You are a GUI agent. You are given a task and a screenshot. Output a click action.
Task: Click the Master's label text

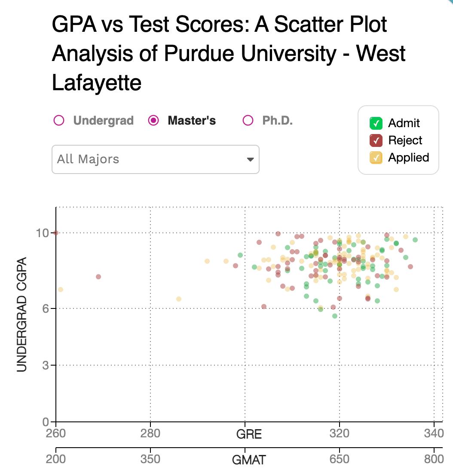(x=192, y=120)
